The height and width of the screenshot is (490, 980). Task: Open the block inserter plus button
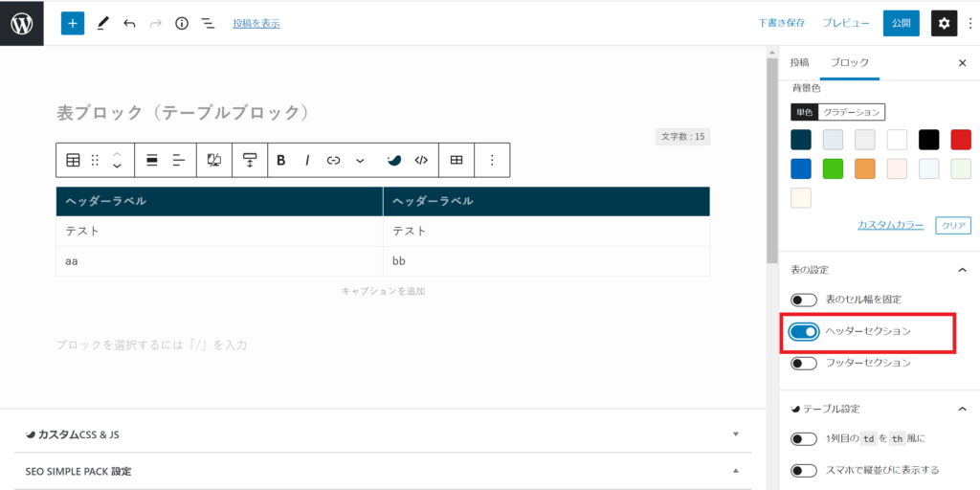click(73, 23)
